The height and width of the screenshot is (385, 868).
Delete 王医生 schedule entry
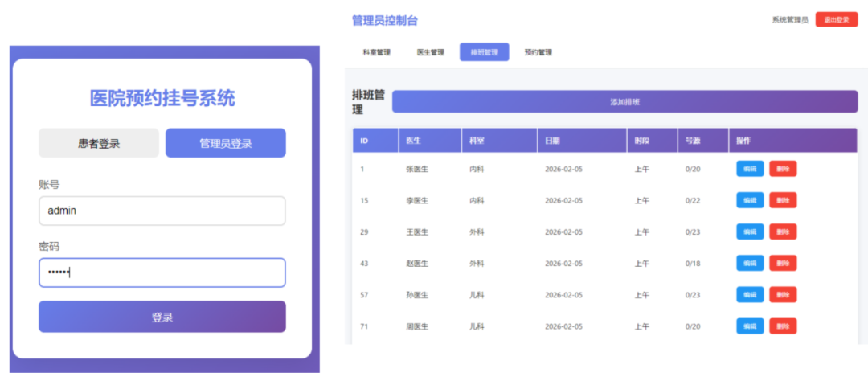pos(783,231)
